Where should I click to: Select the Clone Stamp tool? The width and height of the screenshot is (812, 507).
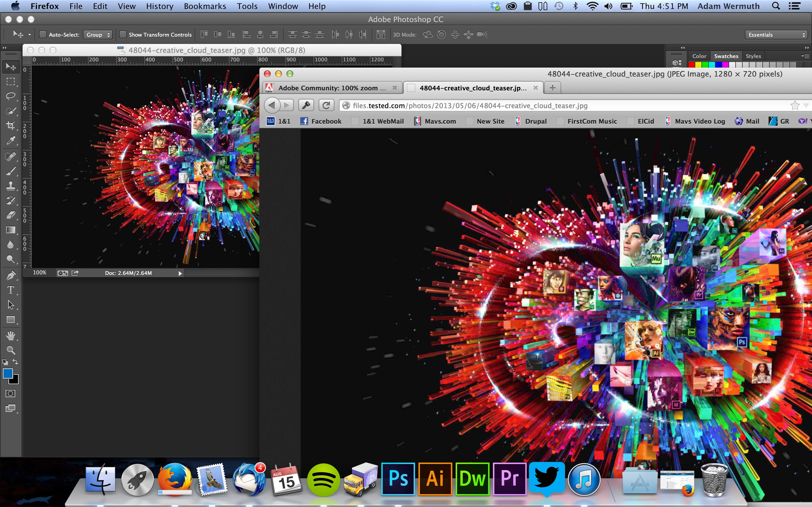pyautogui.click(x=11, y=186)
